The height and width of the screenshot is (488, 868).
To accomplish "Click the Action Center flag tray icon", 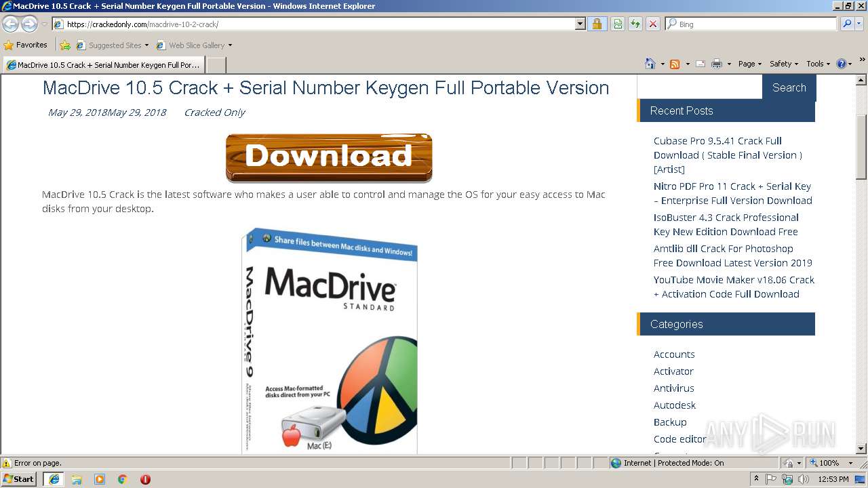I will [771, 479].
